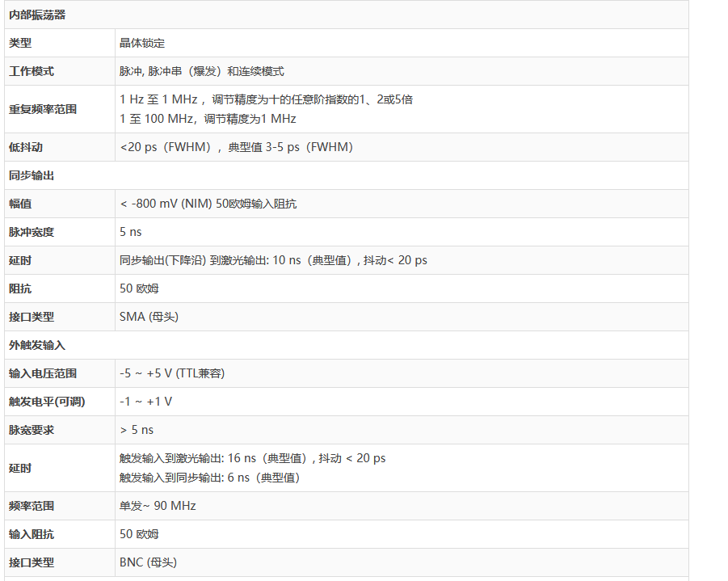The height and width of the screenshot is (581, 728).
Task: Click the 内部振荡器 section header
Action: coord(37,15)
